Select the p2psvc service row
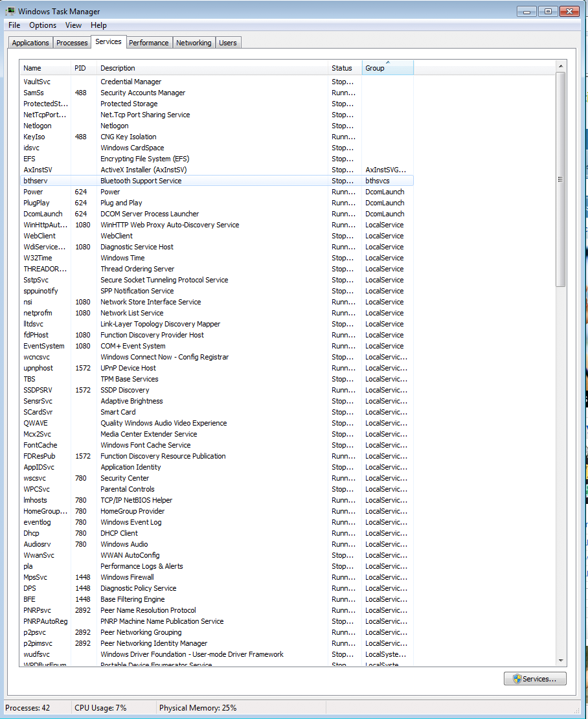Screen dimensions: 588x719 [x=217, y=632]
